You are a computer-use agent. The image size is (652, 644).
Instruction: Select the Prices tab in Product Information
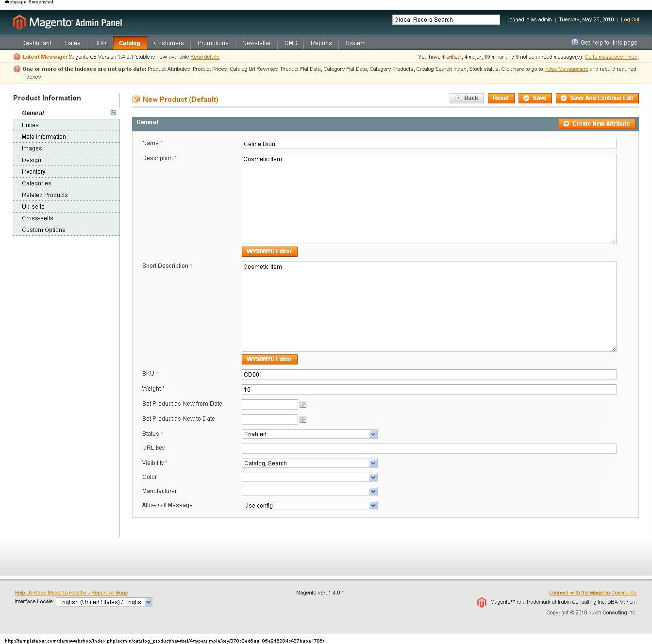(30, 125)
